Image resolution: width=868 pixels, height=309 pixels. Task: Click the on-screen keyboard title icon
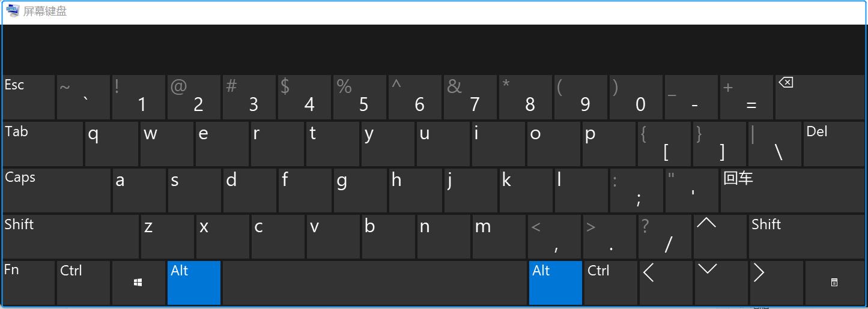click(x=13, y=11)
